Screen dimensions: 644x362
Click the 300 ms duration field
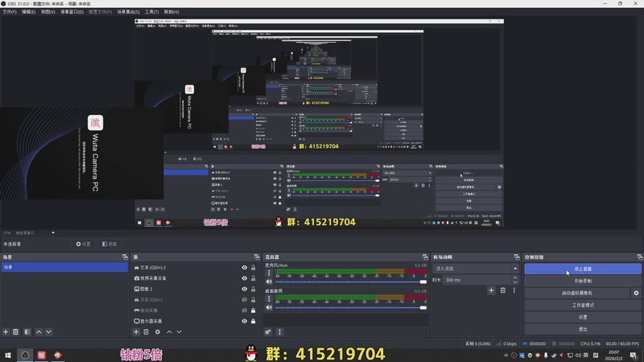(477, 280)
